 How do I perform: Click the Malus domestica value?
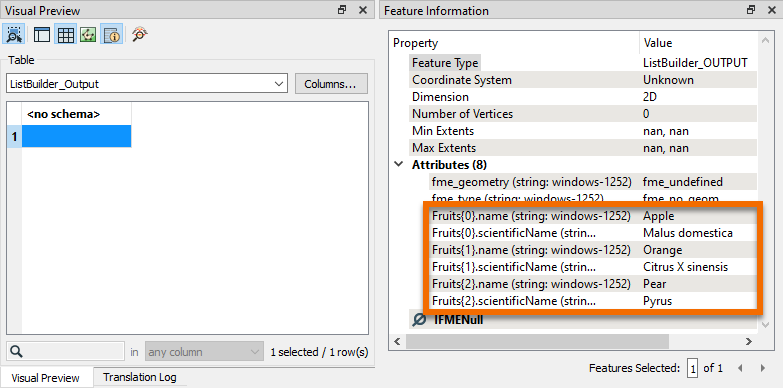(688, 233)
